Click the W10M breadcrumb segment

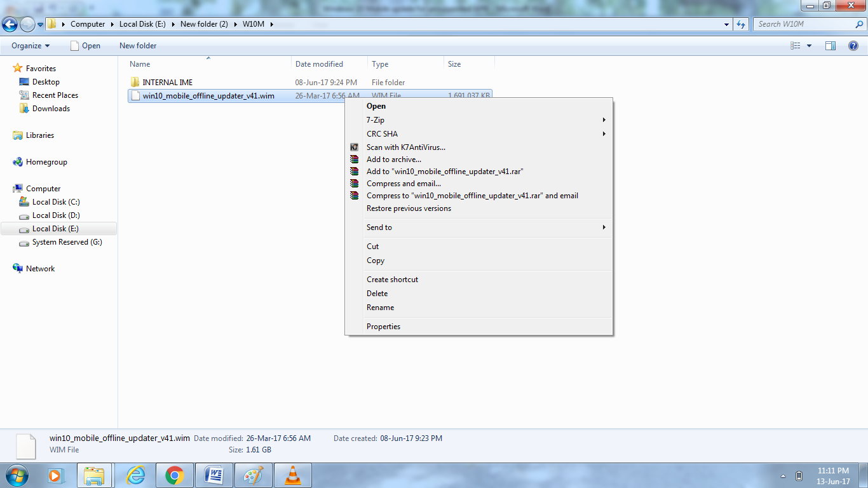click(253, 24)
